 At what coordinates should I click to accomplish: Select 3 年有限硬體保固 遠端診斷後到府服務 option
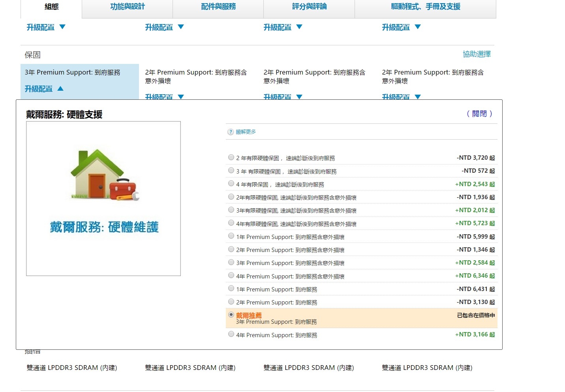pos(231,170)
